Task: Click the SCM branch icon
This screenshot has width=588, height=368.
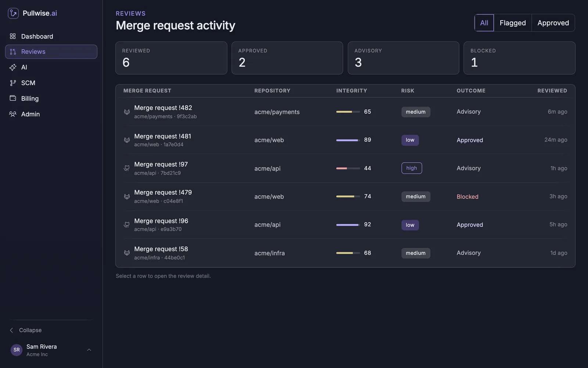Action: pyautogui.click(x=13, y=83)
